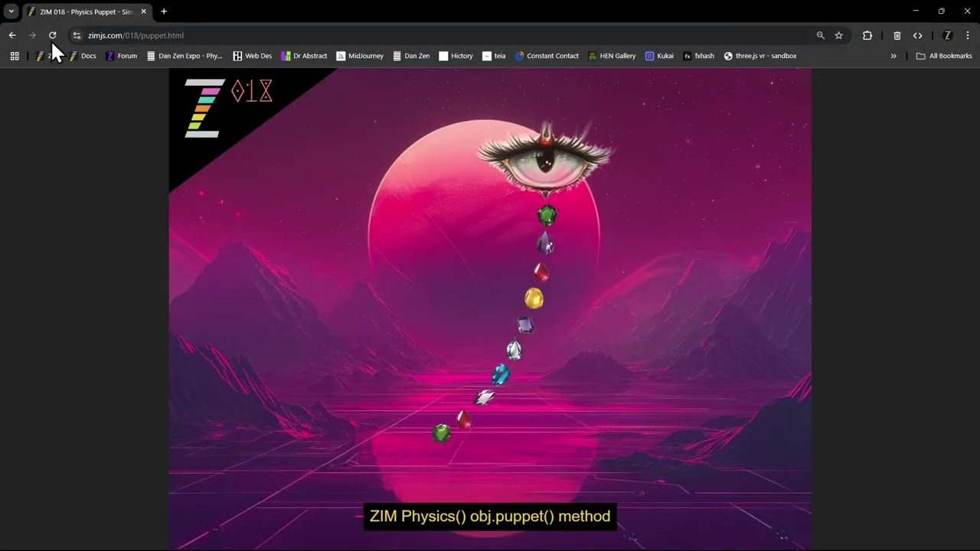
Task: Open the MidJourney bookmark
Action: tap(360, 56)
